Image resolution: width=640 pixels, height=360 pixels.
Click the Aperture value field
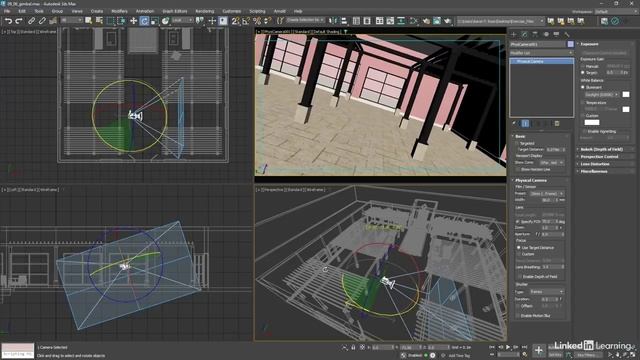(552, 234)
